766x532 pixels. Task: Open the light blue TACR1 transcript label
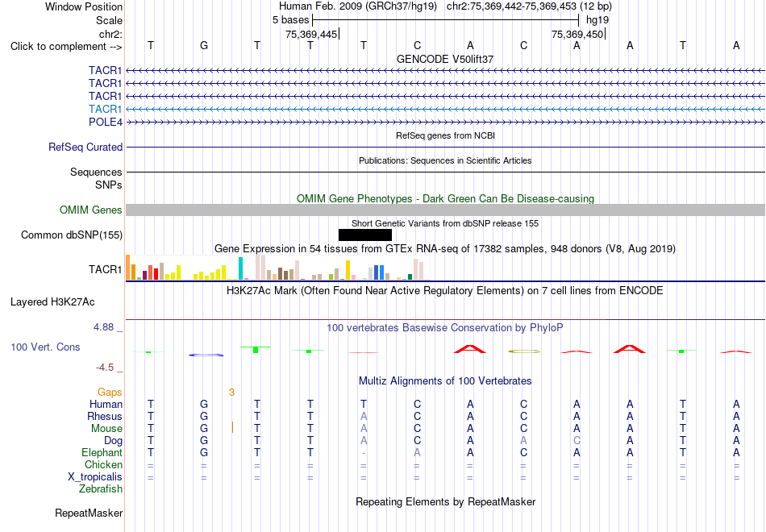106,109
